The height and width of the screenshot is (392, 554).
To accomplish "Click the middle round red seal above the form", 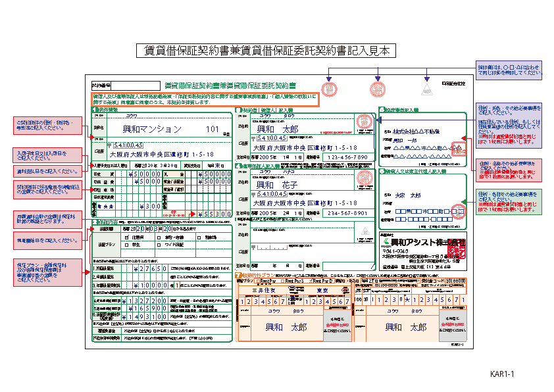I will coord(378,89).
